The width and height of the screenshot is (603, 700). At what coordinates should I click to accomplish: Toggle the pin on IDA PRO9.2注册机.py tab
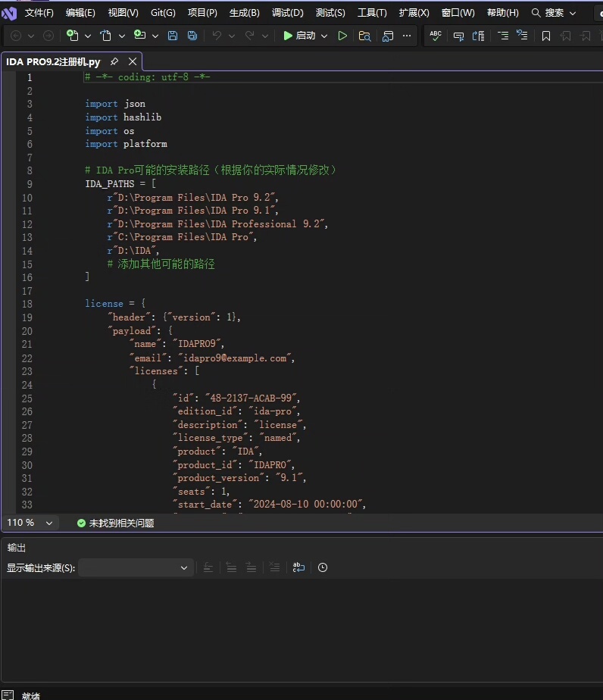[114, 62]
